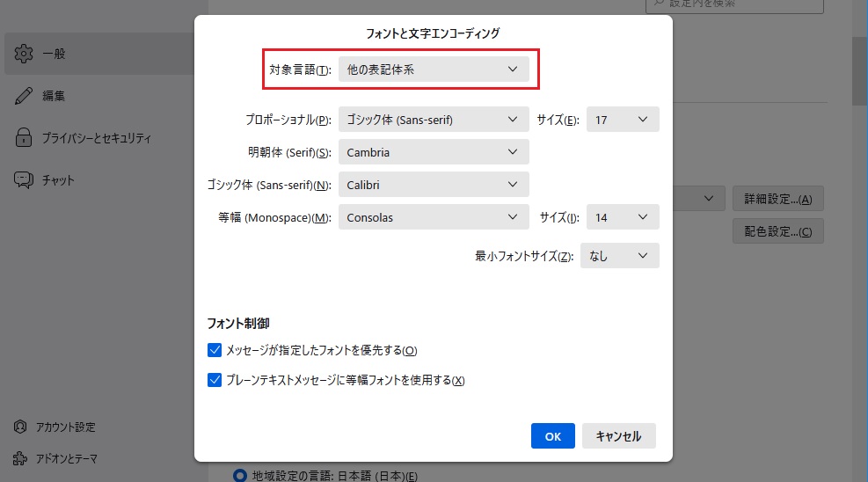Screen dimensions: 868x482
Task: Open the 対象言語 dropdown
Action: (434, 69)
